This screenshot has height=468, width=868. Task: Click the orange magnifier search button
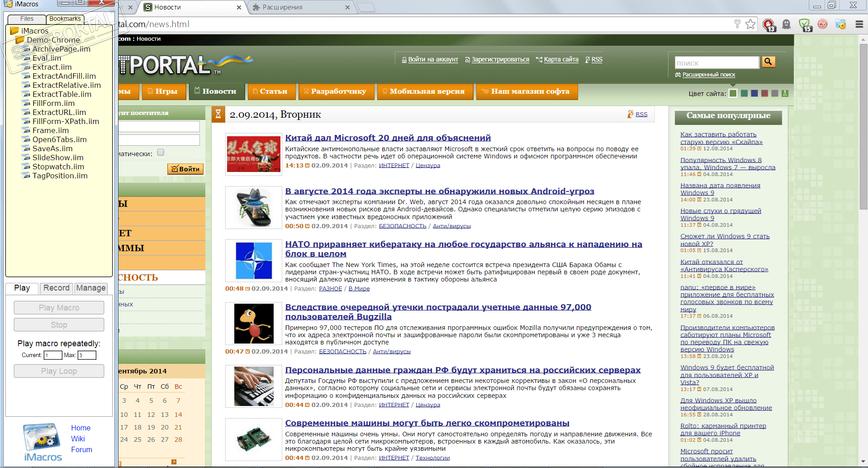point(768,62)
